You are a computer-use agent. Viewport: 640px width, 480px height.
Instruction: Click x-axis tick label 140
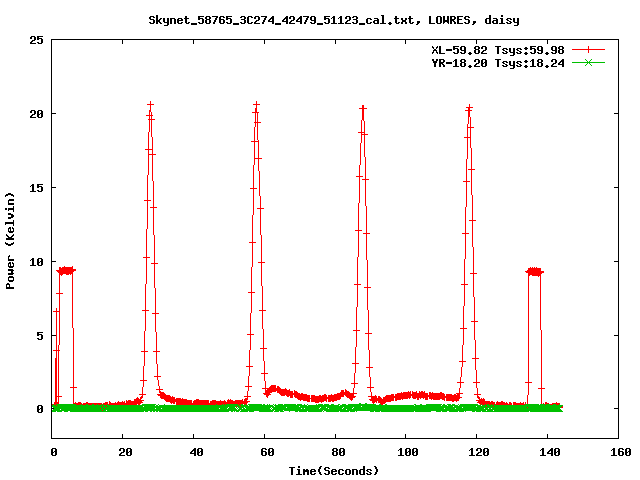tap(550, 452)
